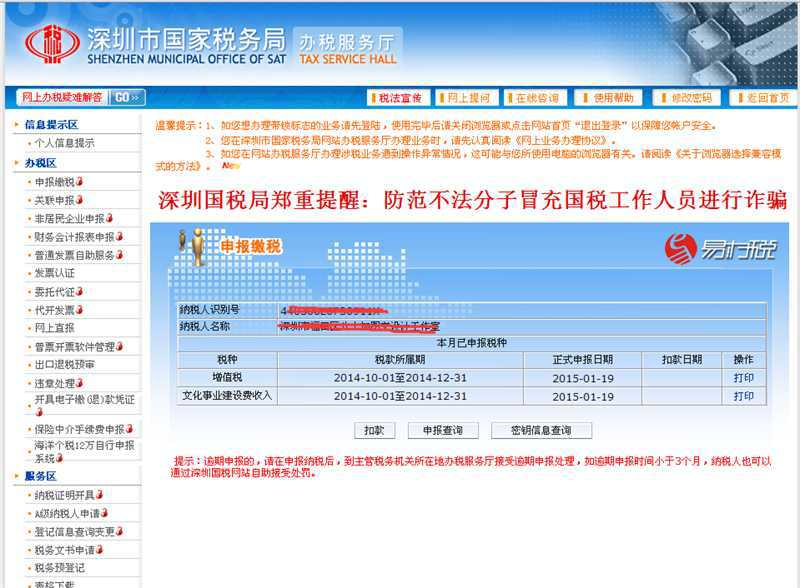Click red icon next to A级纳税人申请
The image size is (800, 588).
point(105,512)
